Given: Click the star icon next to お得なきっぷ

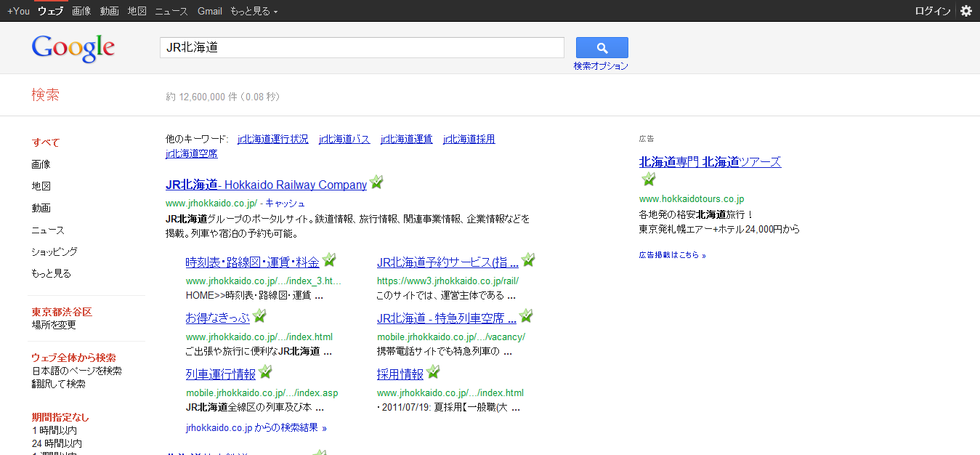Looking at the screenshot, I should (259, 316).
